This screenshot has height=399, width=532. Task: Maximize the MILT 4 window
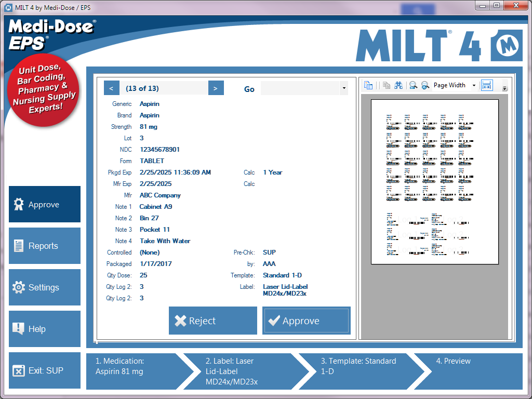[x=496, y=5]
